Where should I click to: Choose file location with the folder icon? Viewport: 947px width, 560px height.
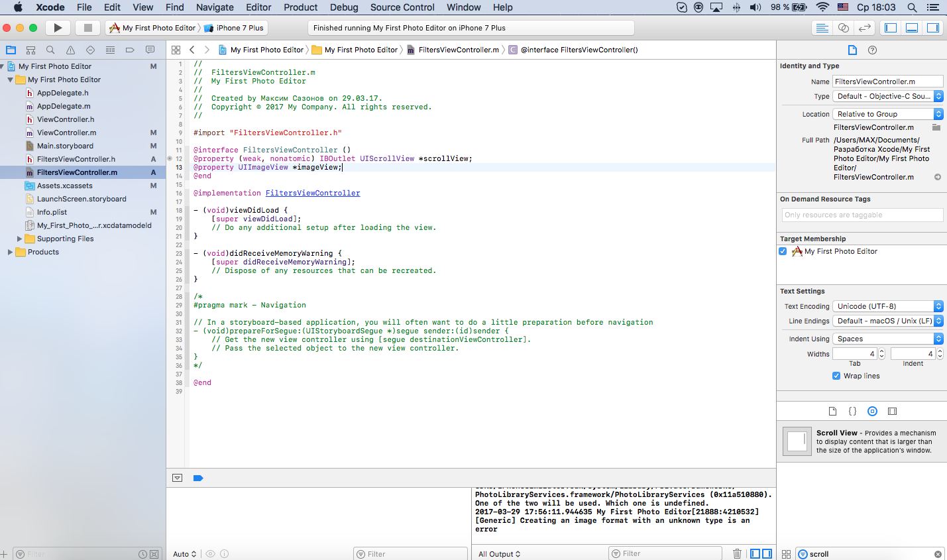pos(936,127)
